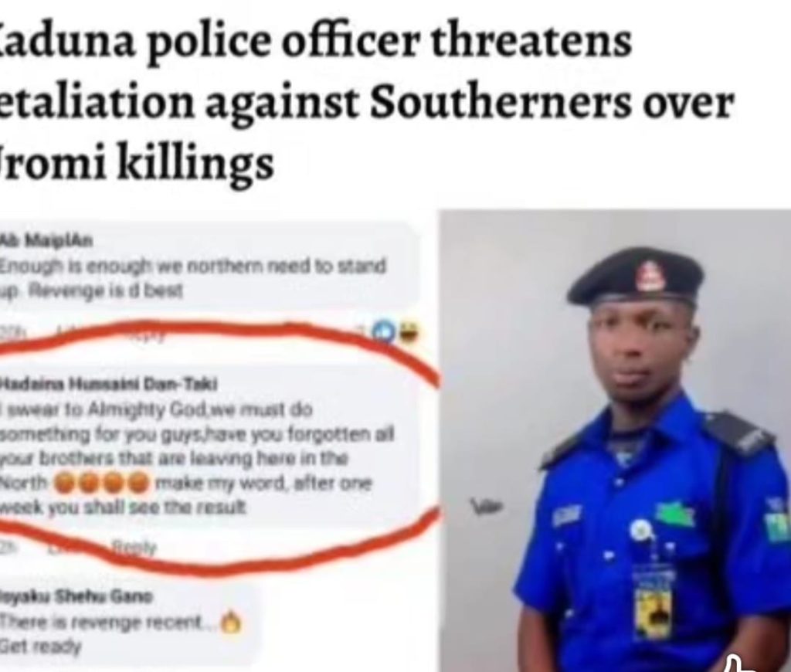Click the hand cursor icon on the photo

point(739,663)
